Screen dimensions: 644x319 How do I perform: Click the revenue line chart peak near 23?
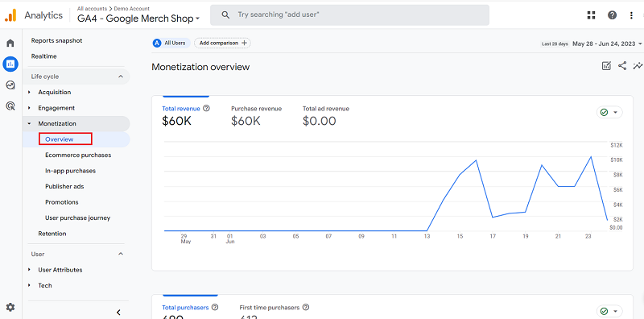click(x=591, y=156)
